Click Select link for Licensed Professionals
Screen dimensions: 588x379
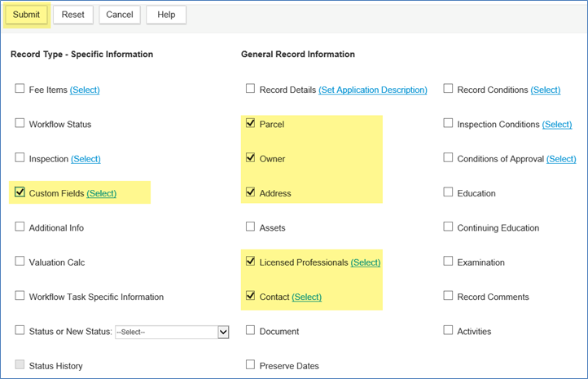[x=366, y=262]
